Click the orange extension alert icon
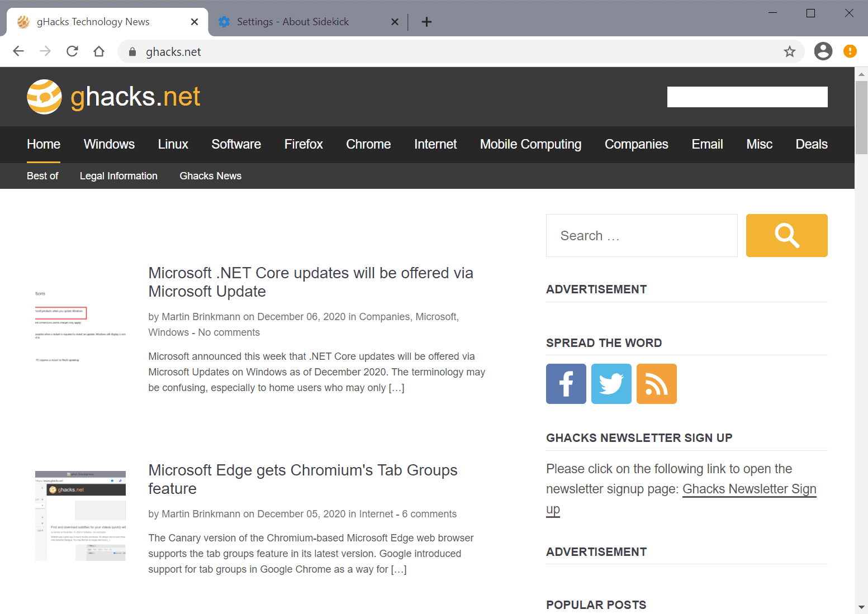 (x=850, y=51)
